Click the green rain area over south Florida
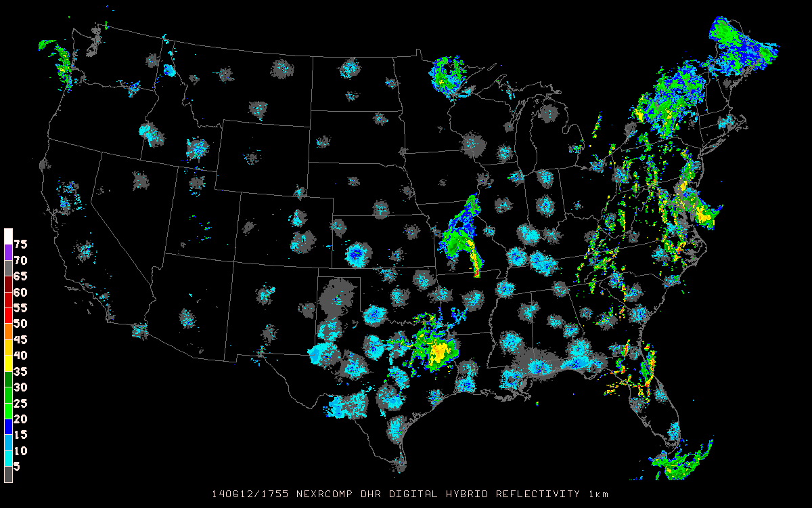Screen dimensions: 812x508 click(x=683, y=462)
